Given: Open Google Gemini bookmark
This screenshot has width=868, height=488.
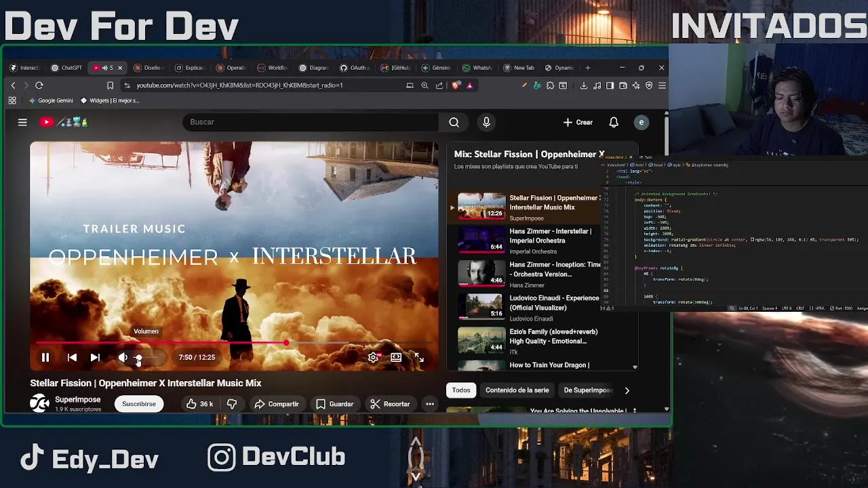Looking at the screenshot, I should [51, 100].
